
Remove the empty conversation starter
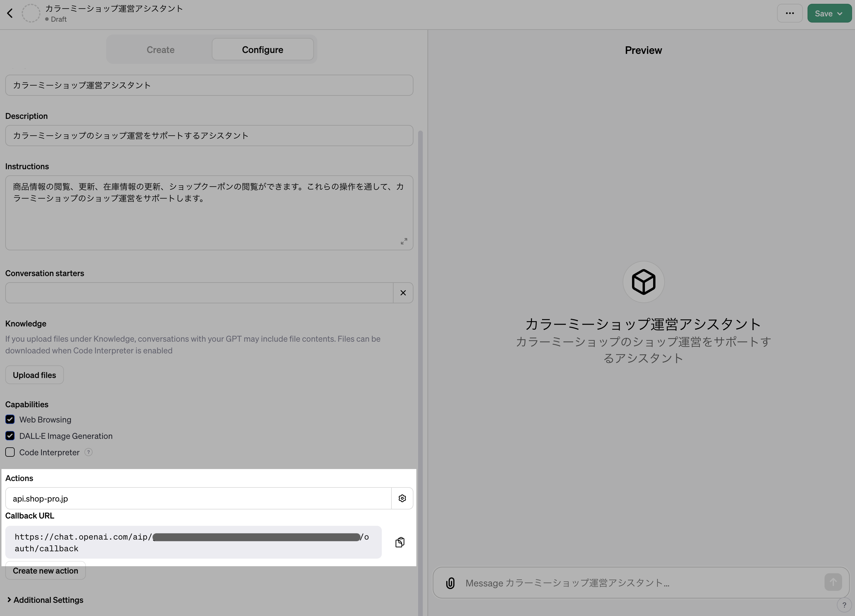(403, 292)
